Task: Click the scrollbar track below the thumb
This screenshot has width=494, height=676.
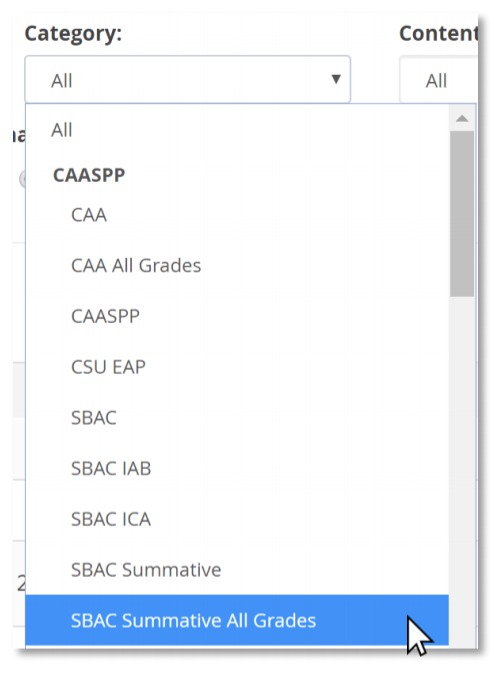Action: (x=462, y=470)
